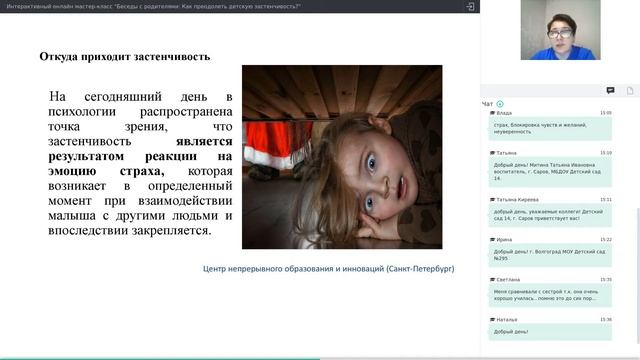This screenshot has width=640, height=360.
Task: Click the exit webinar icon in top bar
Action: [x=470, y=7]
